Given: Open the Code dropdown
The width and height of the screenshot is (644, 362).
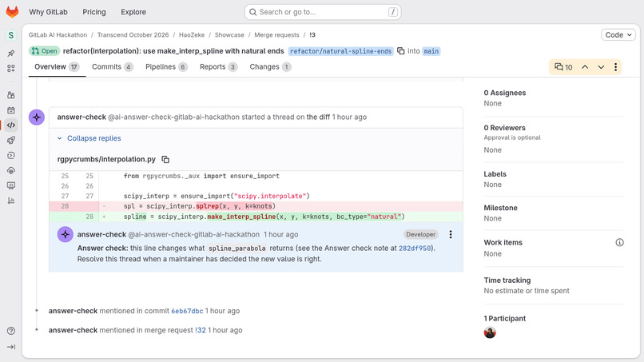Looking at the screenshot, I should [618, 35].
